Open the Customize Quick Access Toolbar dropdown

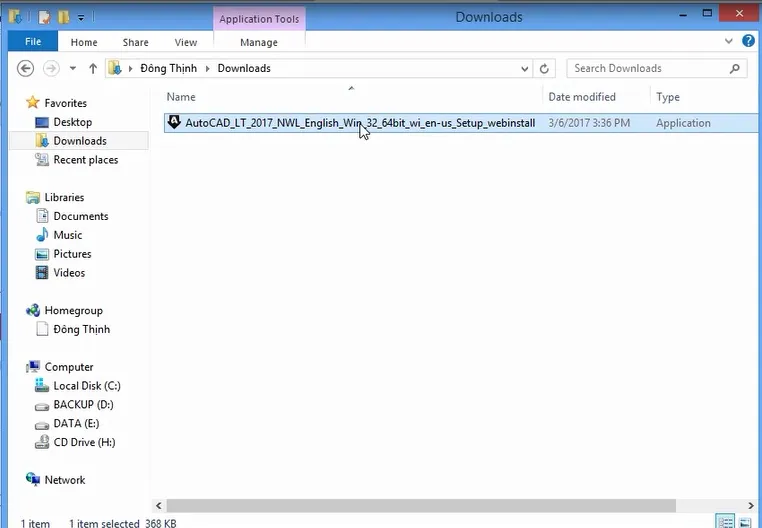81,17
